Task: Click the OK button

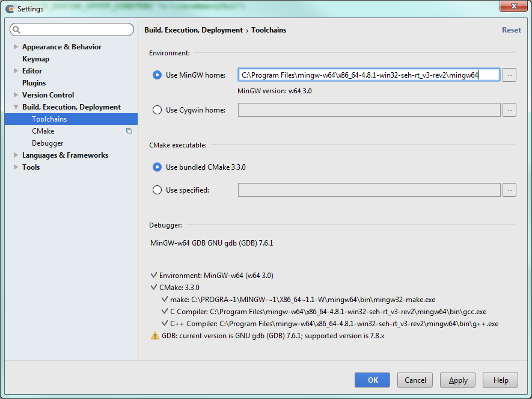Action: tap(372, 380)
